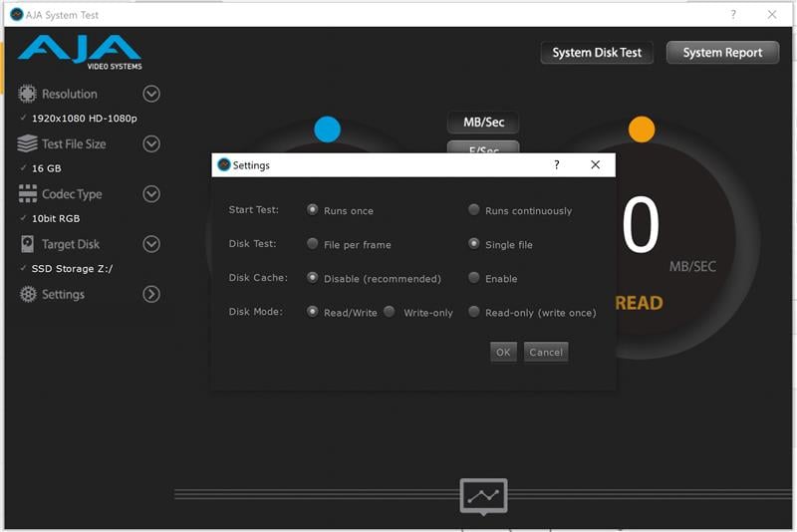The width and height of the screenshot is (797, 532).
Task: Select Single file disk test
Action: 474,243
